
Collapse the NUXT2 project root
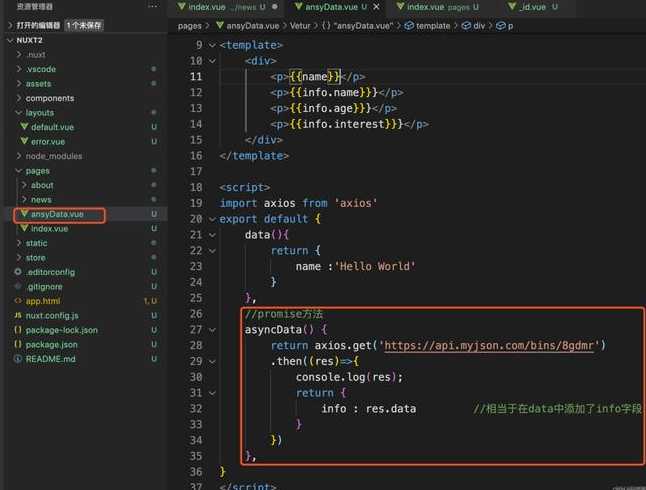tap(10, 40)
